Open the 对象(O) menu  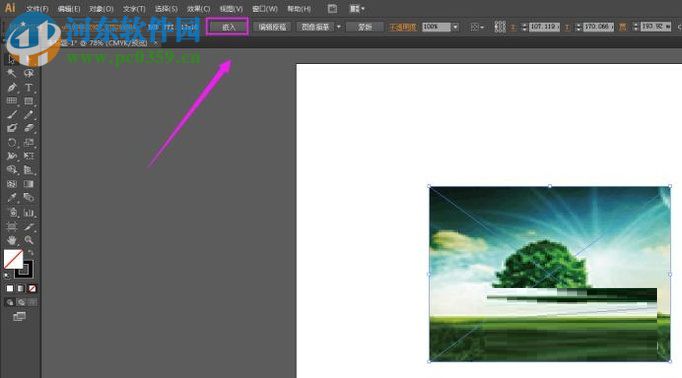[x=101, y=9]
